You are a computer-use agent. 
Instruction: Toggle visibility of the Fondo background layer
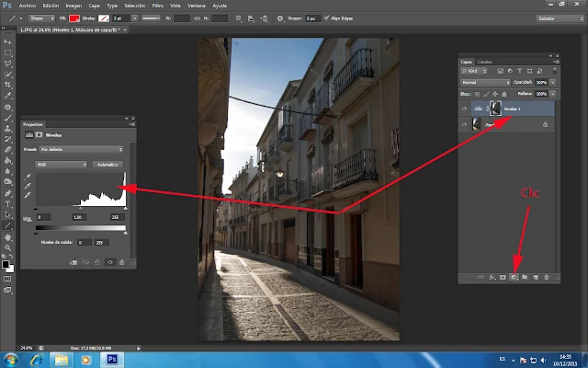click(x=464, y=123)
